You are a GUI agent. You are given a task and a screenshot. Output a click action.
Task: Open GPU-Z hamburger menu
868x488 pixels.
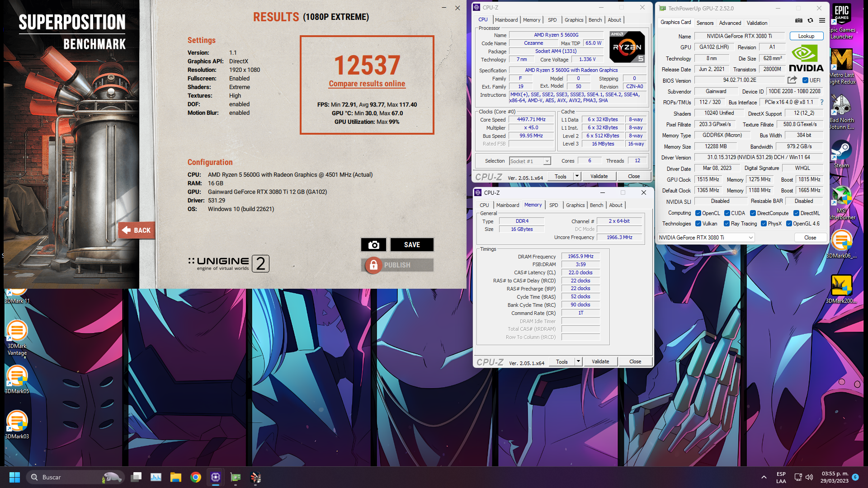[x=822, y=20]
